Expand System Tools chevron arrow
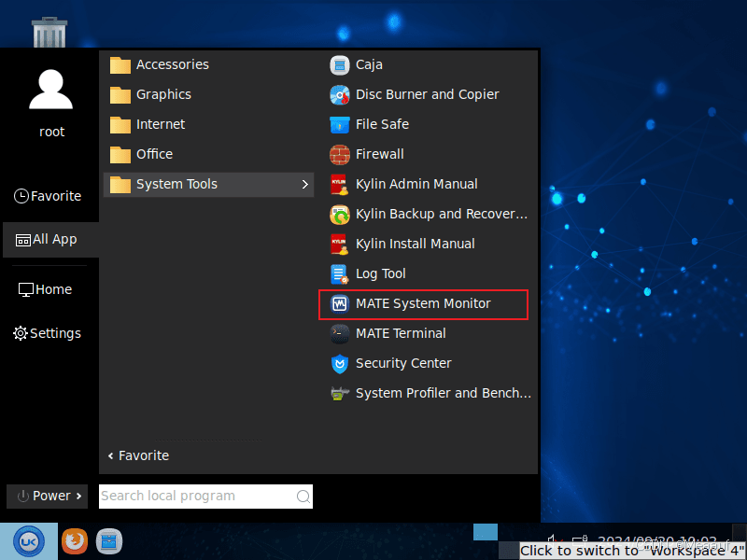 (305, 184)
